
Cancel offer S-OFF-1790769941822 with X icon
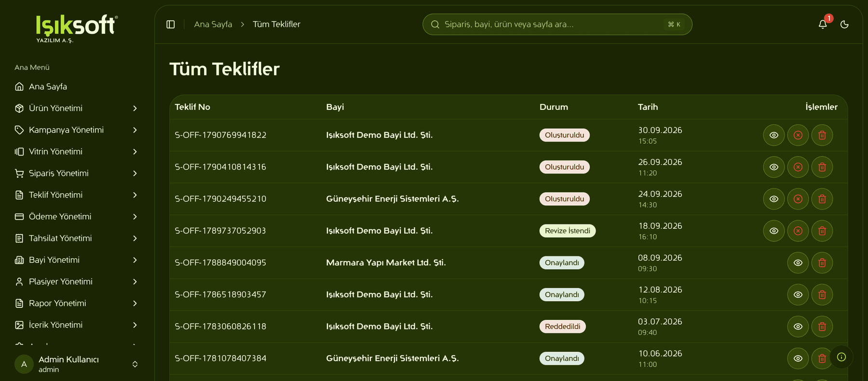[798, 135]
